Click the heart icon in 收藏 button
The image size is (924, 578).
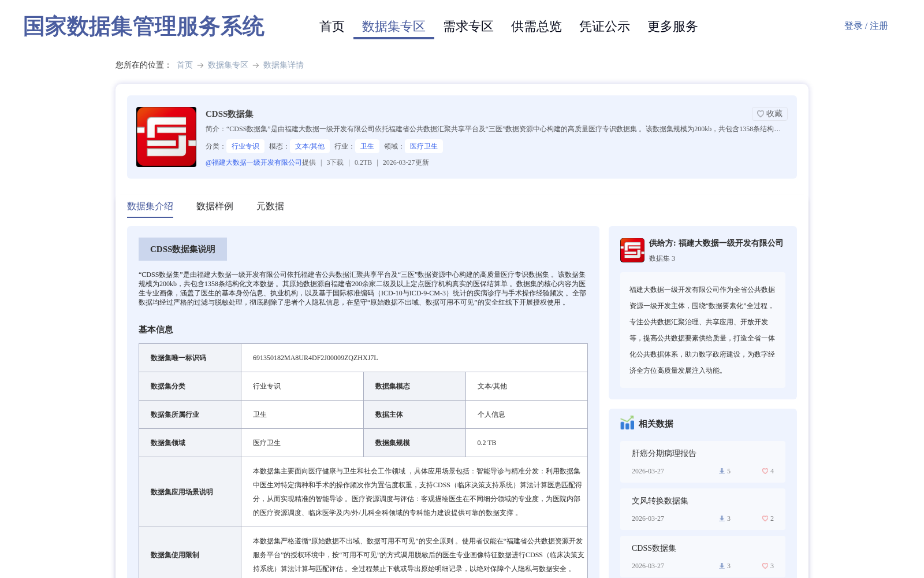point(761,114)
